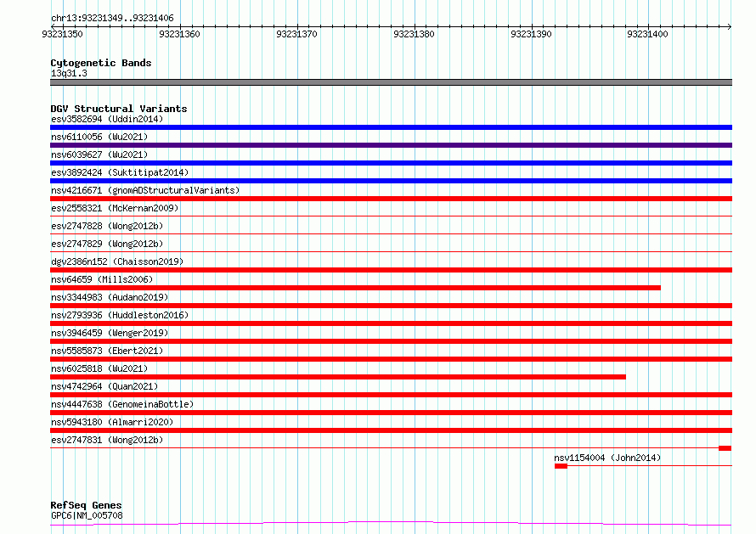The width and height of the screenshot is (756, 534).
Task: Click the RefSeq Genes track heading
Action: (x=86, y=505)
